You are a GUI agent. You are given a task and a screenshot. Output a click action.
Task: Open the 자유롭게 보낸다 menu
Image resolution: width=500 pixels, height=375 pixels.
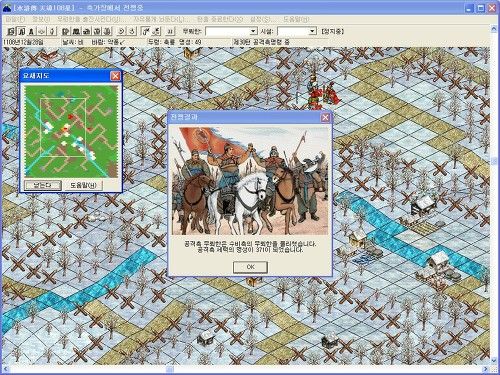(x=161, y=19)
